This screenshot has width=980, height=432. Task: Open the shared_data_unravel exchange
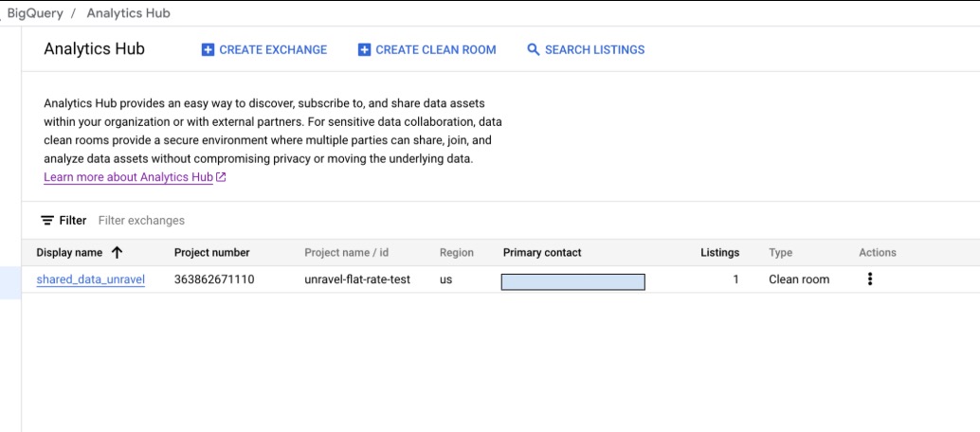click(90, 279)
